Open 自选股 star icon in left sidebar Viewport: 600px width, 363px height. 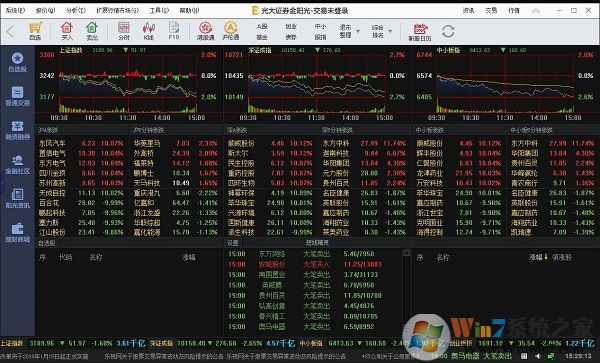[x=17, y=62]
